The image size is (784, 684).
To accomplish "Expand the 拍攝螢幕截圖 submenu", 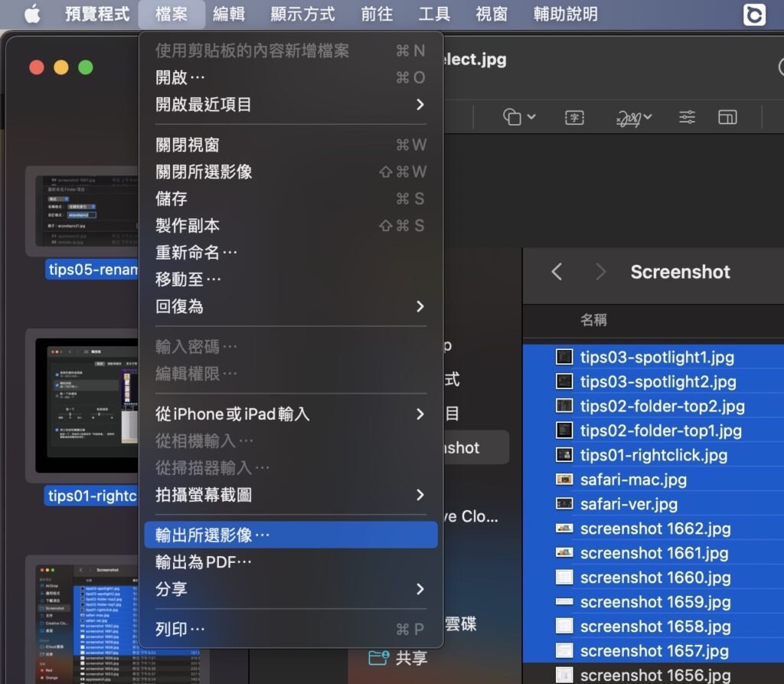I will click(x=290, y=495).
